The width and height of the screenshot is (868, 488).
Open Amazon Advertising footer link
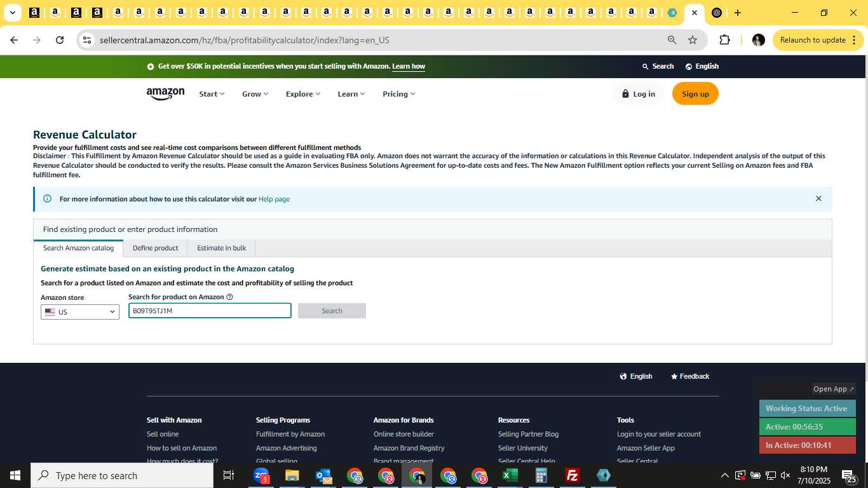pos(286,448)
